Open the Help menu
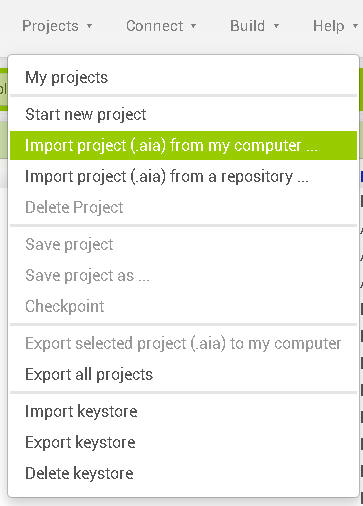The height and width of the screenshot is (506, 363). (x=335, y=26)
